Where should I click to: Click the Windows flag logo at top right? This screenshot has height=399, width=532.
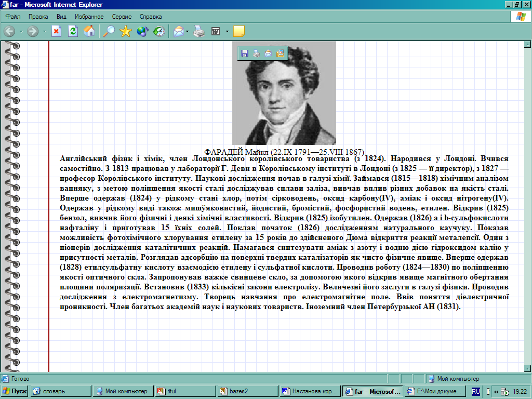click(x=521, y=17)
